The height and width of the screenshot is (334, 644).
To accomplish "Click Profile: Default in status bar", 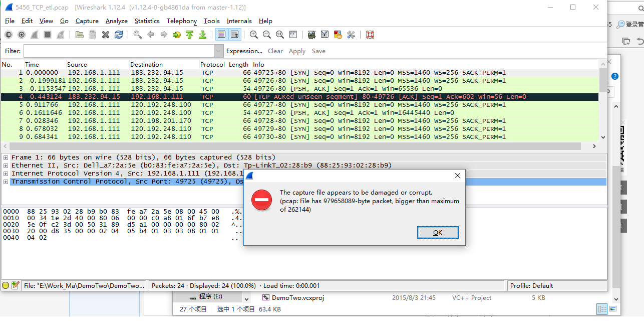I will (x=531, y=286).
